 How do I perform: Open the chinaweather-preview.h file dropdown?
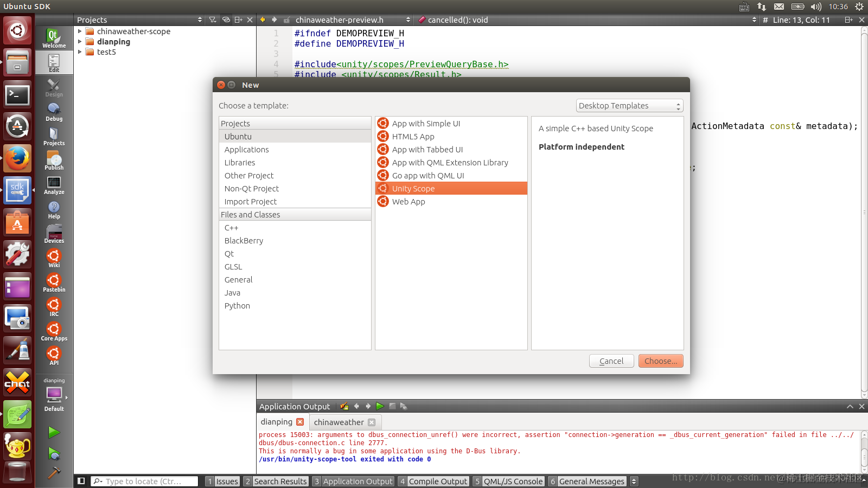tap(353, 20)
